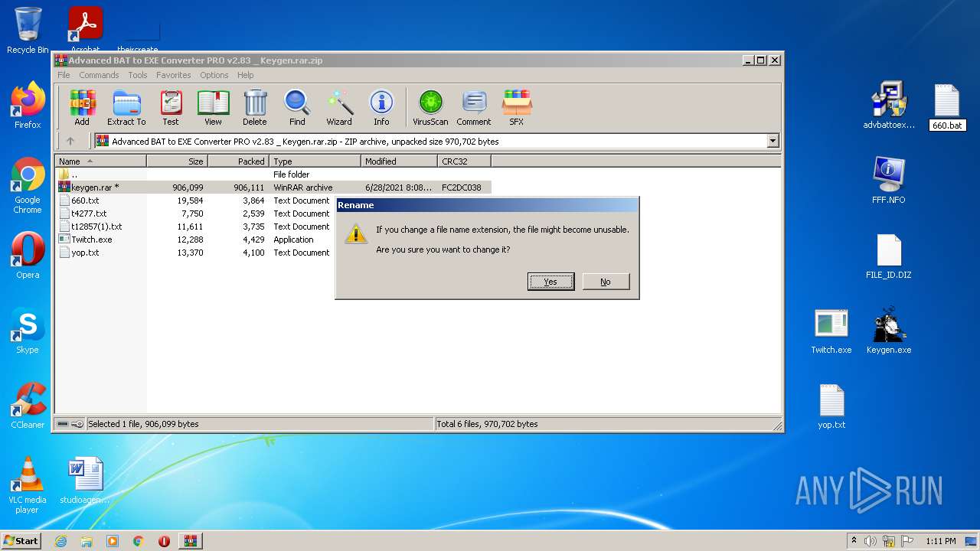980x551 pixels.
Task: Click the 1:11 PM taskbar clock
Action: pos(941,541)
